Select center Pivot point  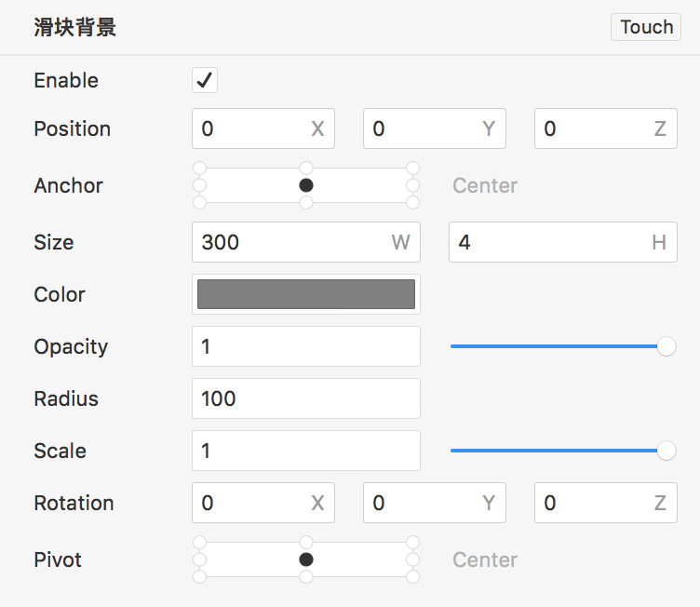pyautogui.click(x=306, y=560)
